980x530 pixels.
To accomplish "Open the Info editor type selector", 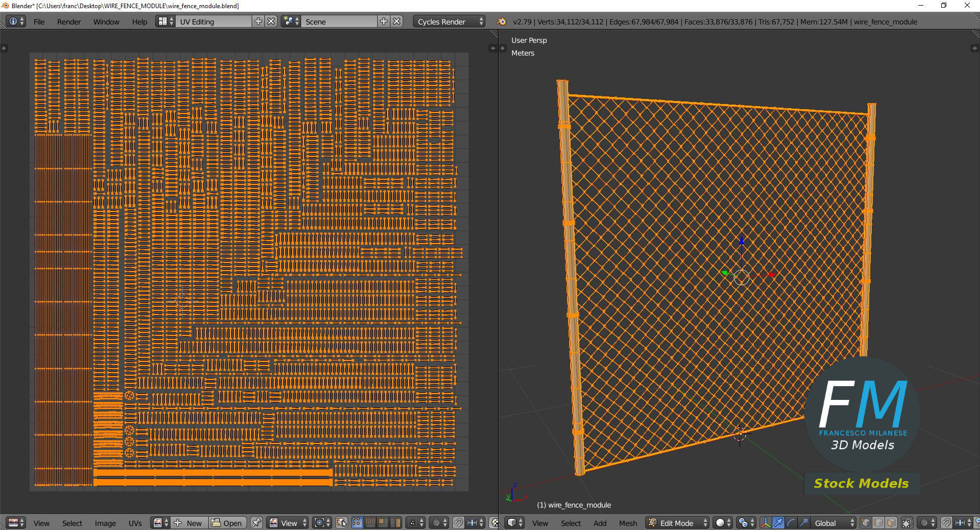I will tap(15, 21).
